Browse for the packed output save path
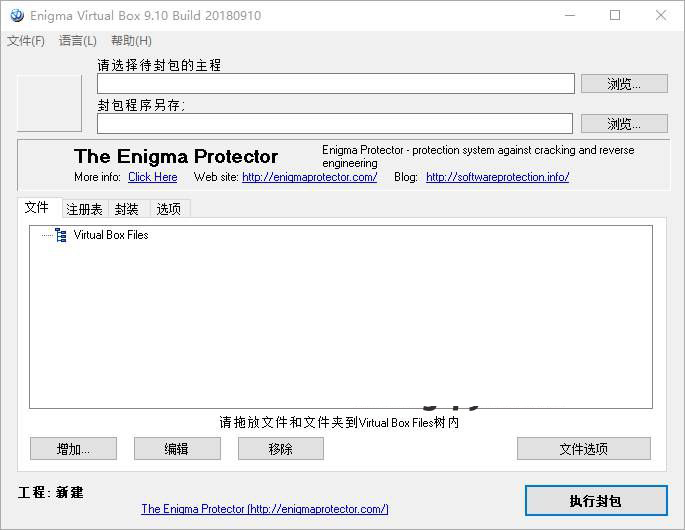The height and width of the screenshot is (530, 685). [x=624, y=124]
